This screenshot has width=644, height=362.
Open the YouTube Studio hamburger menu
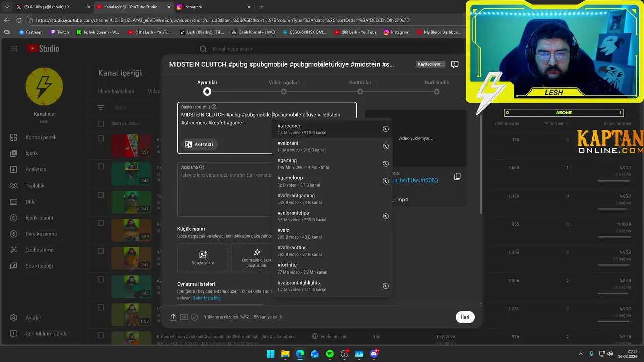click(14, 49)
